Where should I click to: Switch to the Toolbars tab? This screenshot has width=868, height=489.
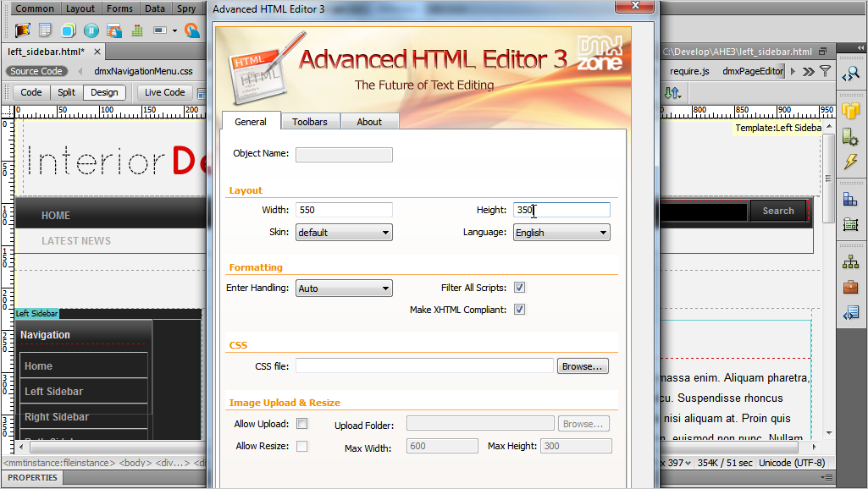309,122
